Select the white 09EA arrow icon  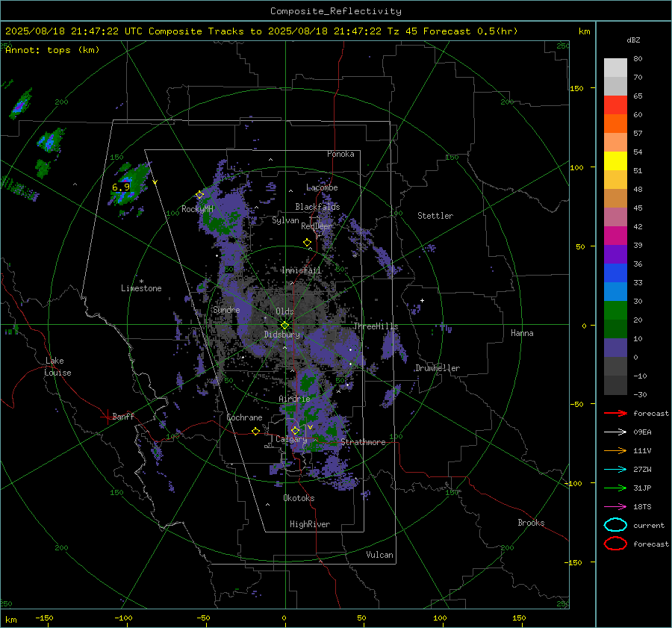pos(615,432)
